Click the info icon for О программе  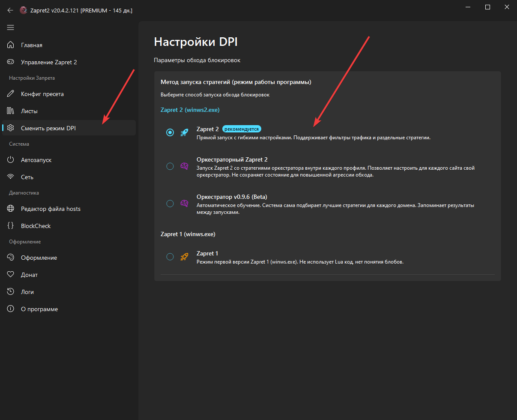coord(11,309)
